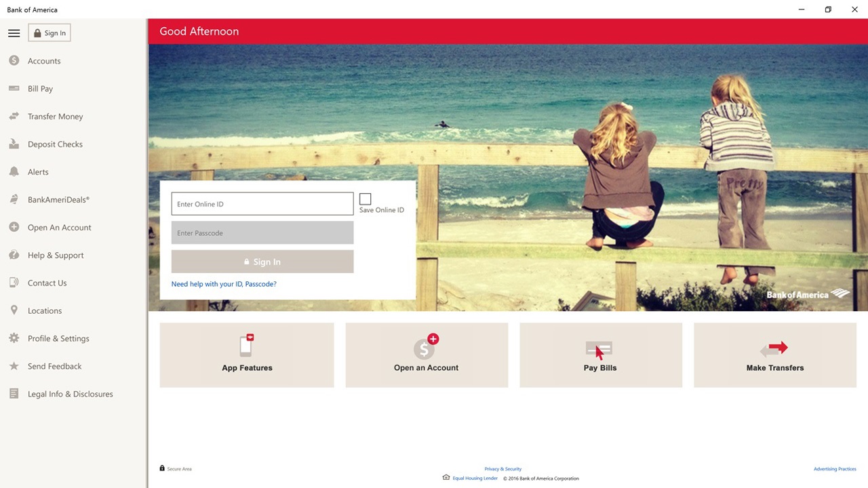
Task: Check the Save Online ID checkbox
Action: 366,199
